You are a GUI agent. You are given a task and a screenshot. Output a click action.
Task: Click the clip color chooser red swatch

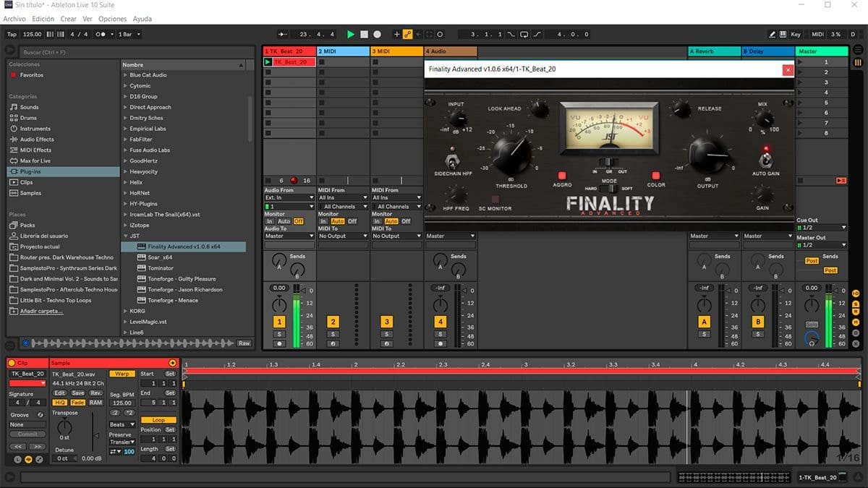(x=27, y=383)
